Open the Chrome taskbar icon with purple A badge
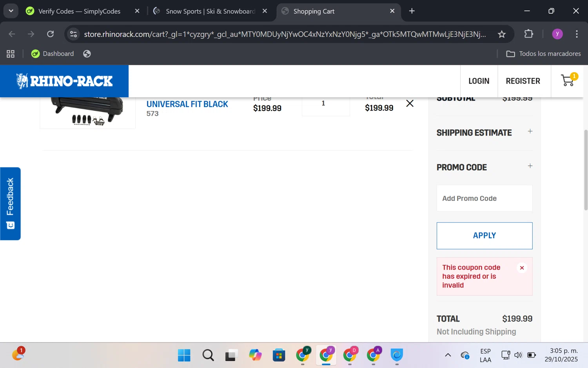 [x=373, y=355]
